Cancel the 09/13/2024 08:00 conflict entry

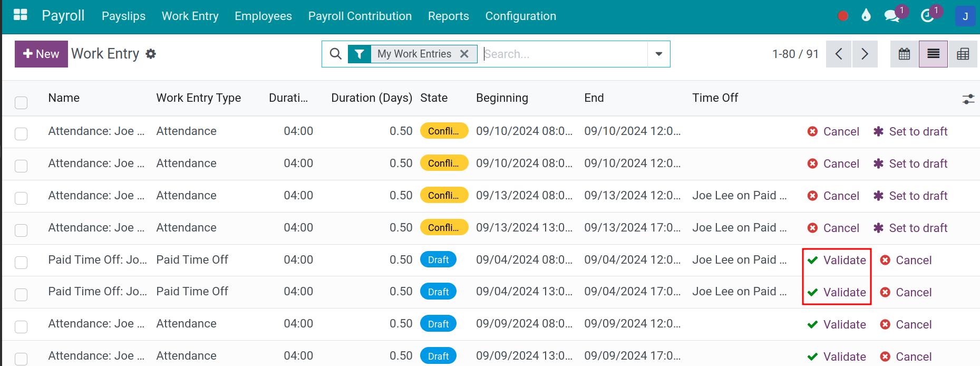(833, 196)
